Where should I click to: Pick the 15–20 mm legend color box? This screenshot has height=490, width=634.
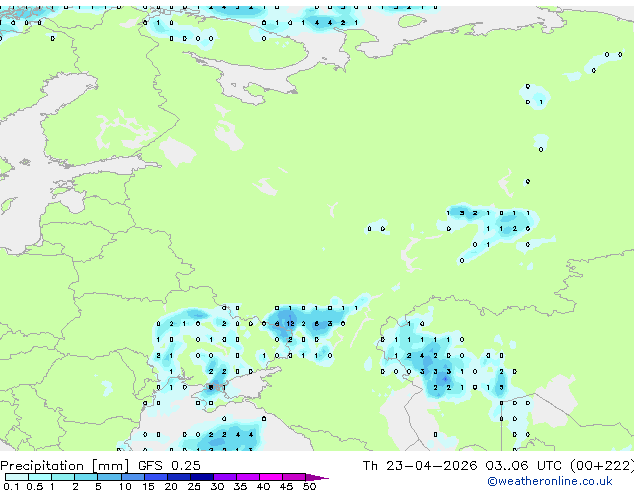[x=156, y=477]
